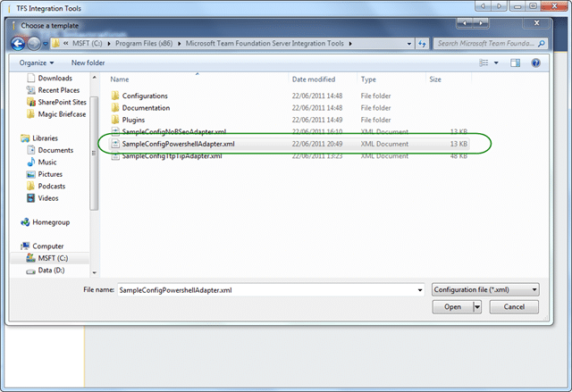Click the 22/06/2011 20:49 date cell
The width and height of the screenshot is (572, 392).
pyautogui.click(x=317, y=144)
